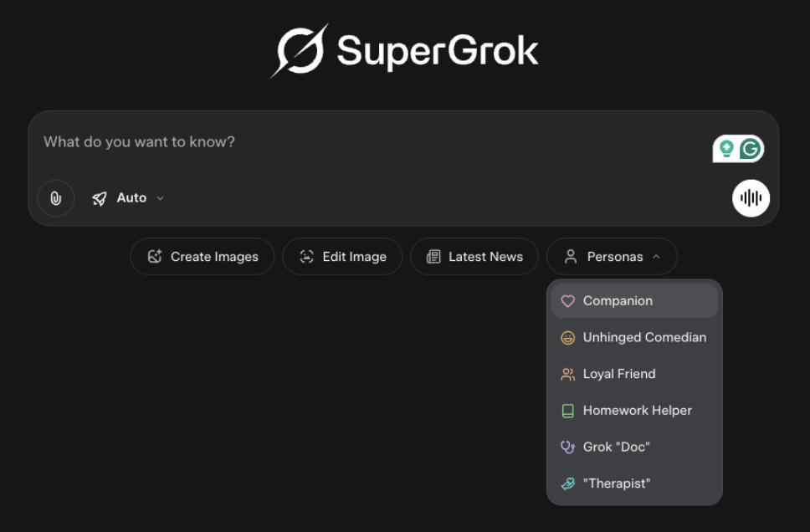Click the Grammarly G icon
This screenshot has width=810, height=532.
(750, 149)
